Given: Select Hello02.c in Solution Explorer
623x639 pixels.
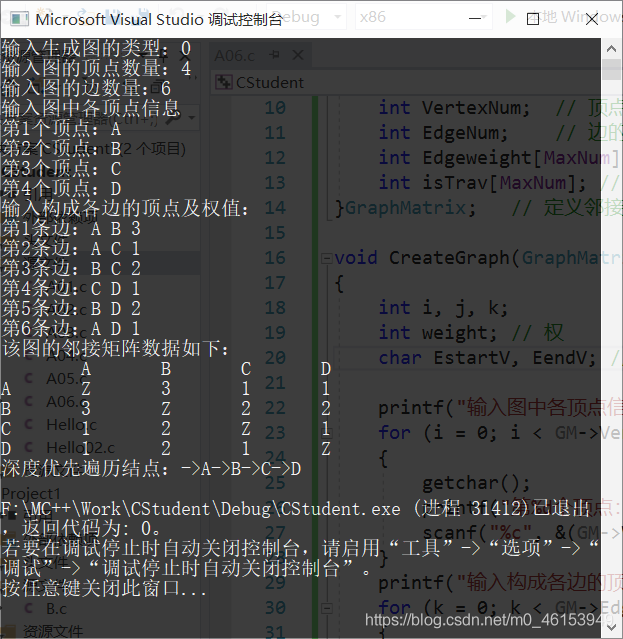Looking at the screenshot, I should pyautogui.click(x=80, y=448).
